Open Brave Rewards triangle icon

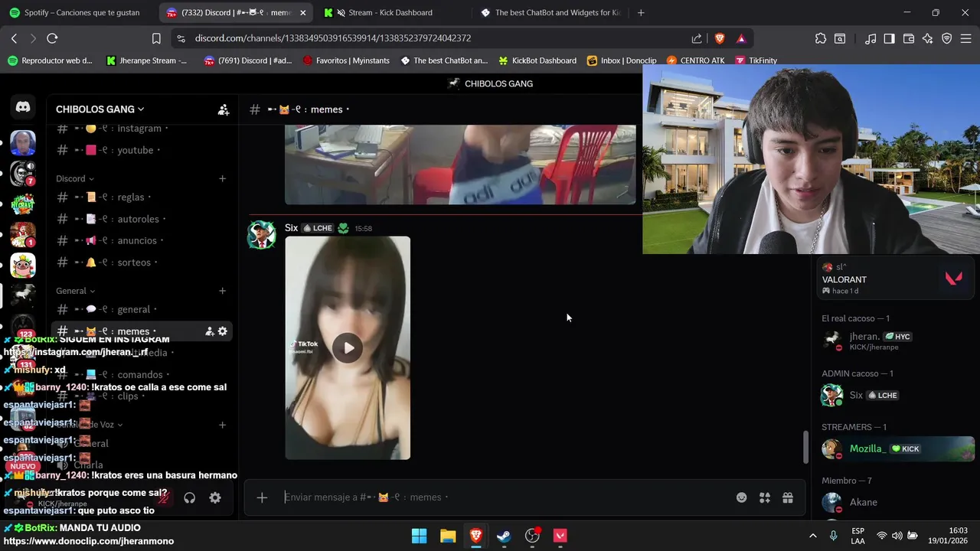[741, 38]
